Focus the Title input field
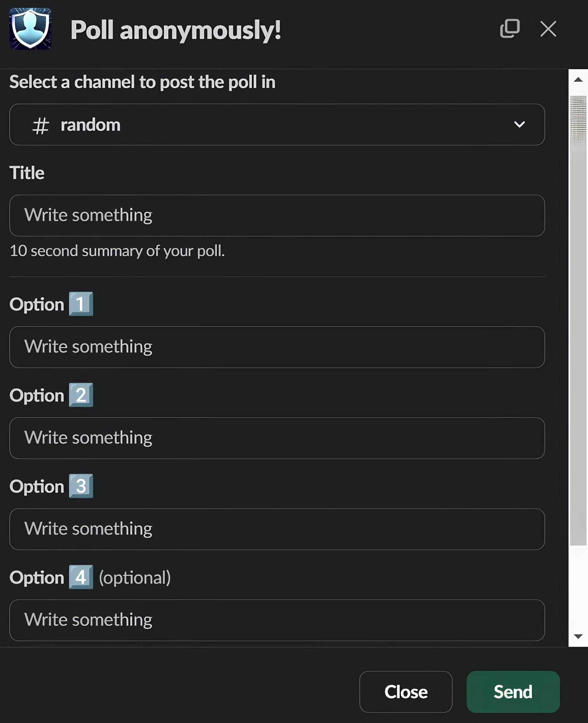The image size is (588, 723). (277, 216)
